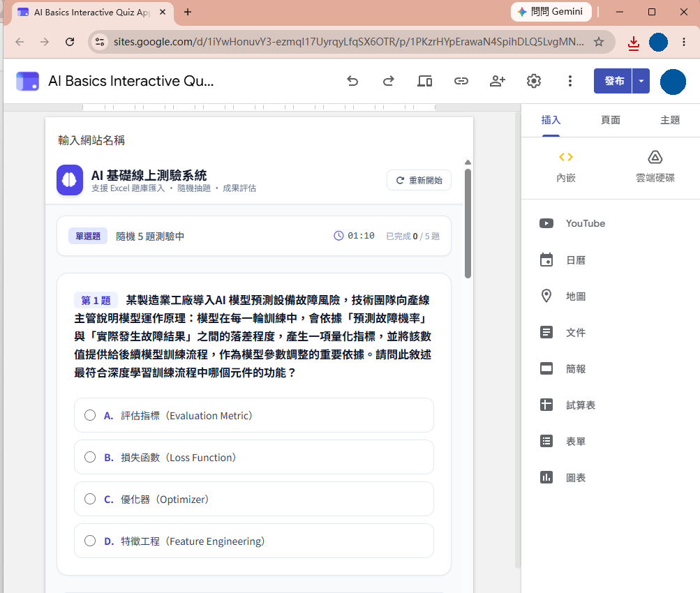Open the Chrome profile avatar
The width and height of the screenshot is (700, 593).
point(659,43)
